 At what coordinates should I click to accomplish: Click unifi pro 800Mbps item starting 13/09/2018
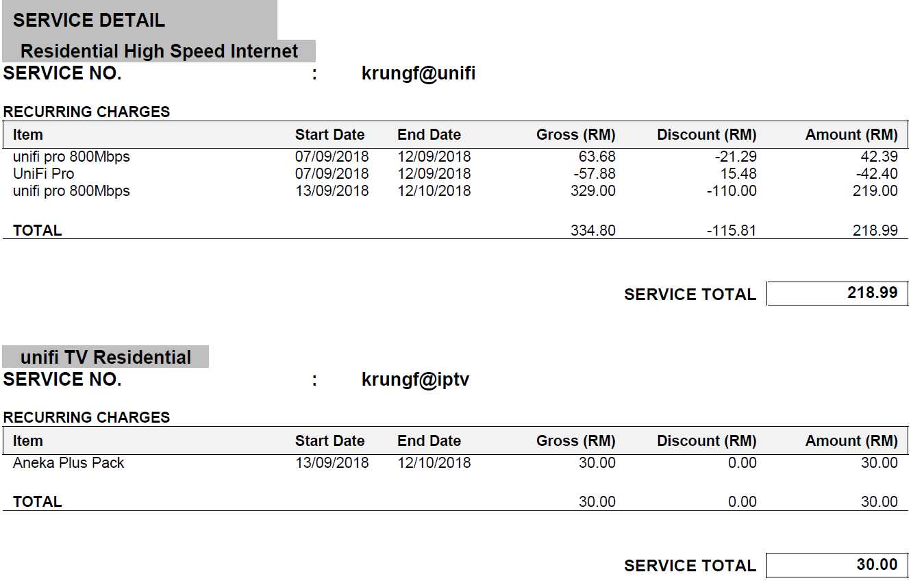coord(71,191)
